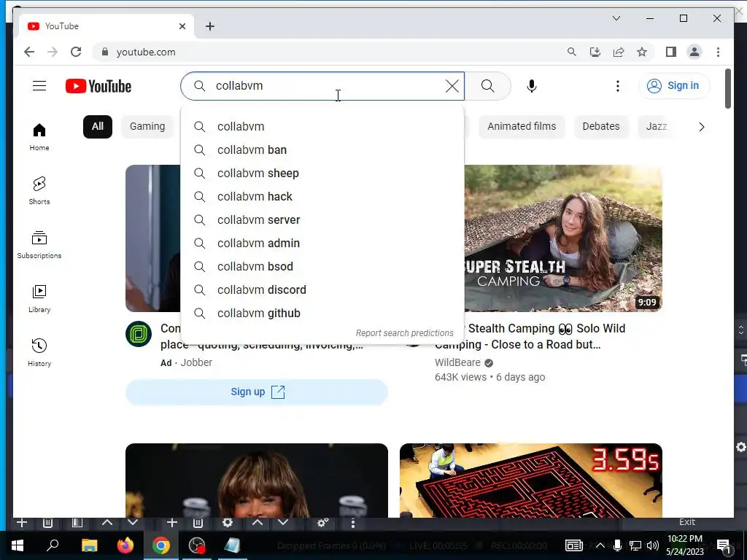Open a new tab with plus button

point(210,26)
